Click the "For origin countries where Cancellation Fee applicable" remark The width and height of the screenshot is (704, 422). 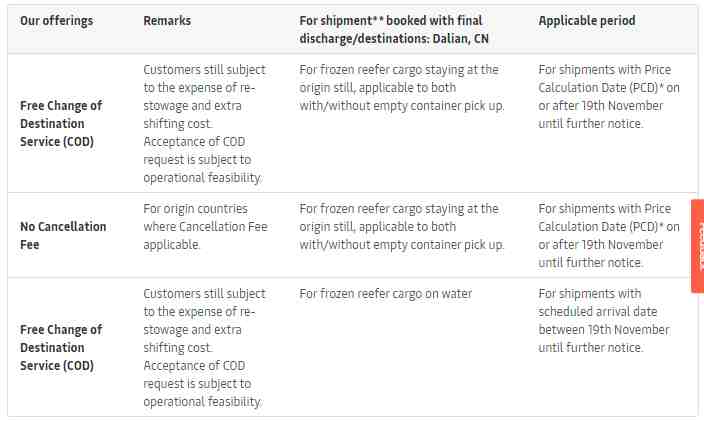(x=205, y=227)
